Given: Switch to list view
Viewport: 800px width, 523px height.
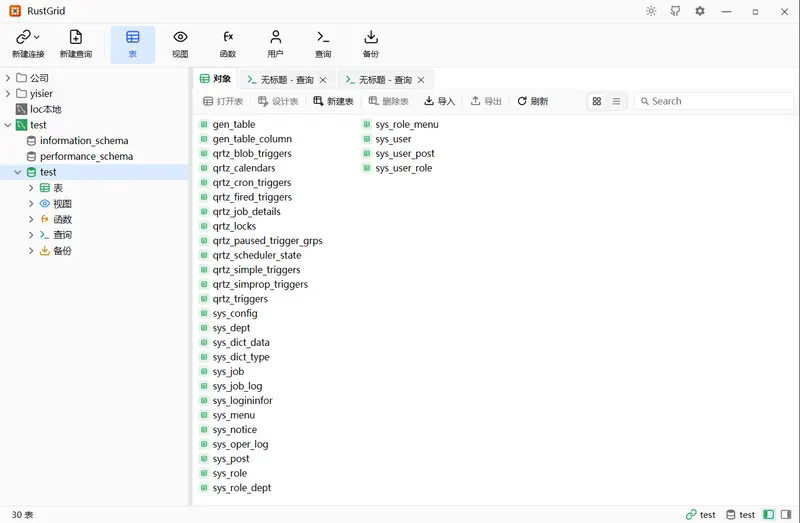Looking at the screenshot, I should pyautogui.click(x=616, y=101).
